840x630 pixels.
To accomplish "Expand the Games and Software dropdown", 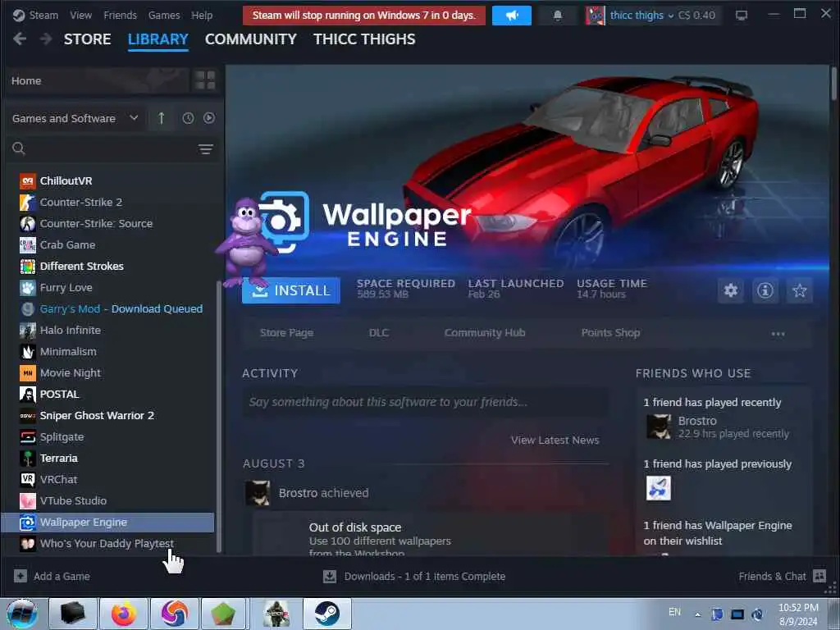I will 75,118.
